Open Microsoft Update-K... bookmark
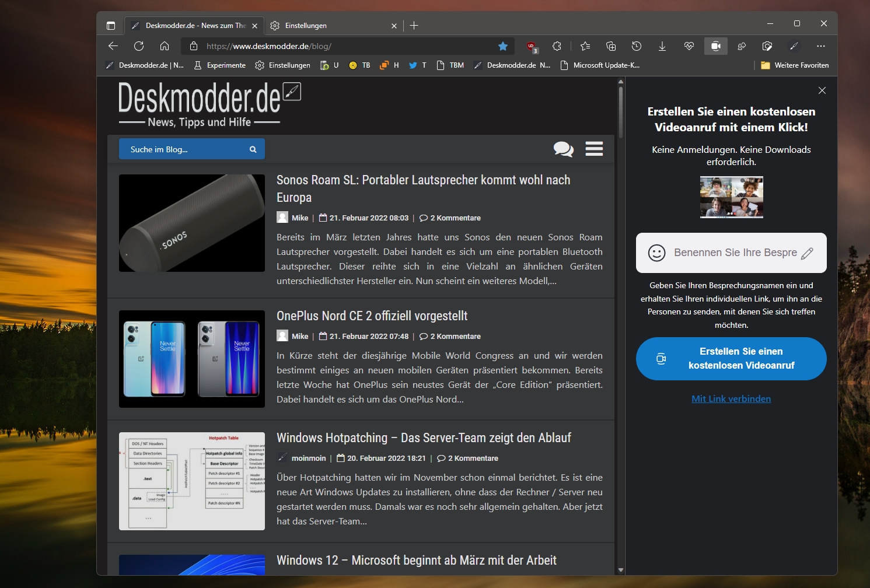This screenshot has width=870, height=588. [600, 65]
